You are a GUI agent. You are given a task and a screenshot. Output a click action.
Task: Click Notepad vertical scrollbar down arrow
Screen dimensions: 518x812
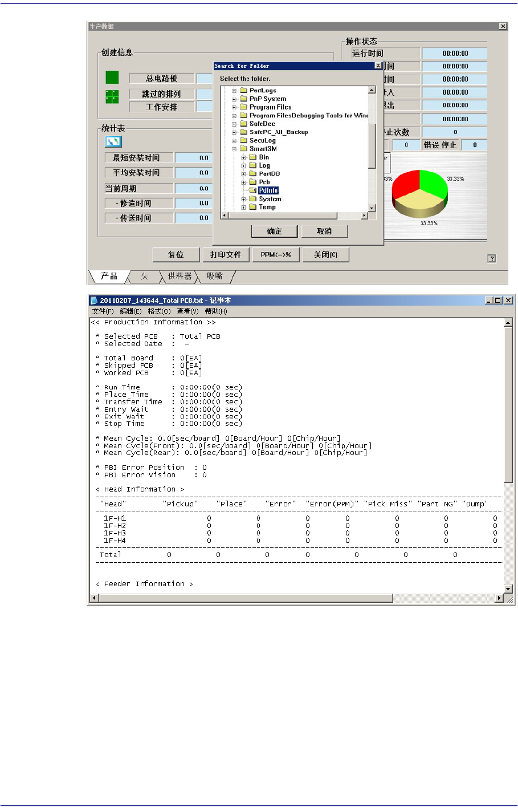click(x=508, y=589)
